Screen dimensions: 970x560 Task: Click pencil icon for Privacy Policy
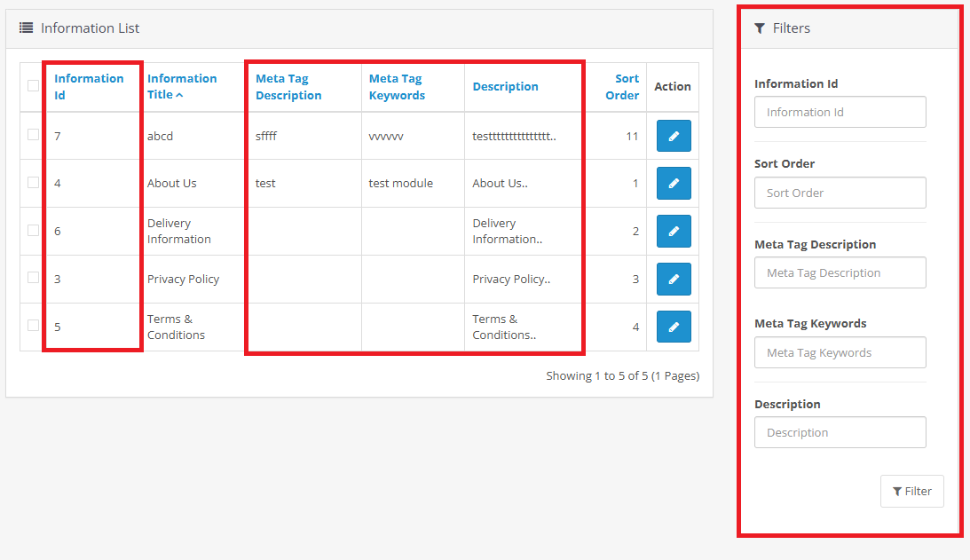674,279
